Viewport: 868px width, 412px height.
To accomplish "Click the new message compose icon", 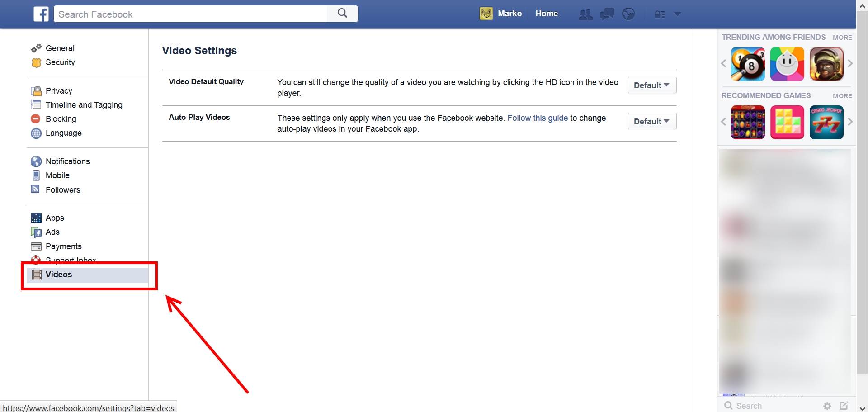I will coord(844,406).
